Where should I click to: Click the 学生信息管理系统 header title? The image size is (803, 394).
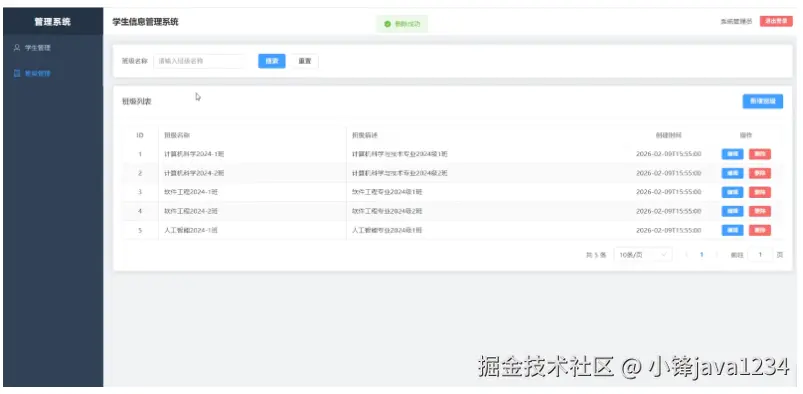tap(145, 22)
